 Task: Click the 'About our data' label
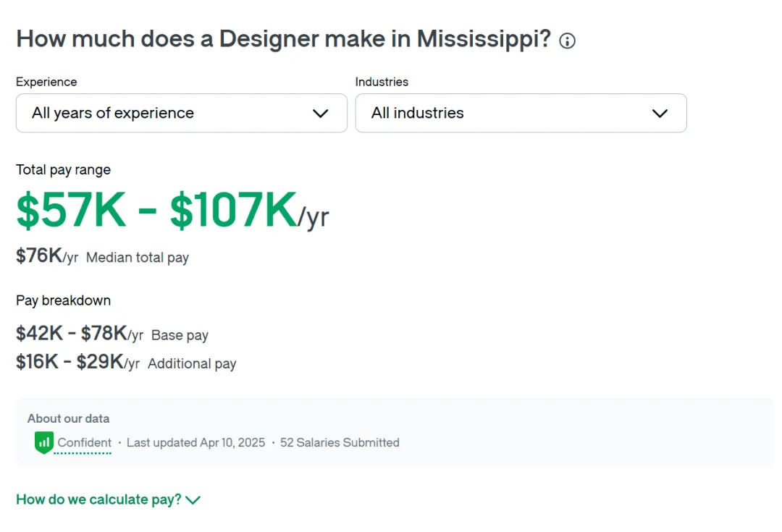tap(68, 418)
